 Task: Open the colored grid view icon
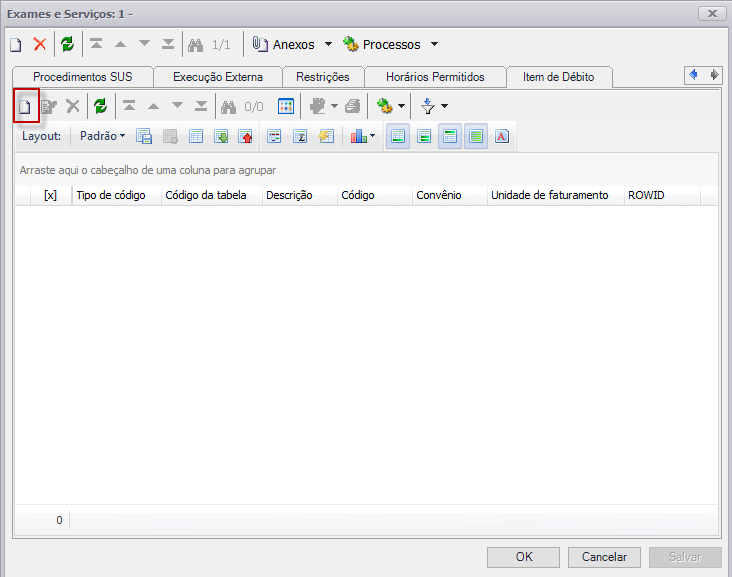click(286, 106)
